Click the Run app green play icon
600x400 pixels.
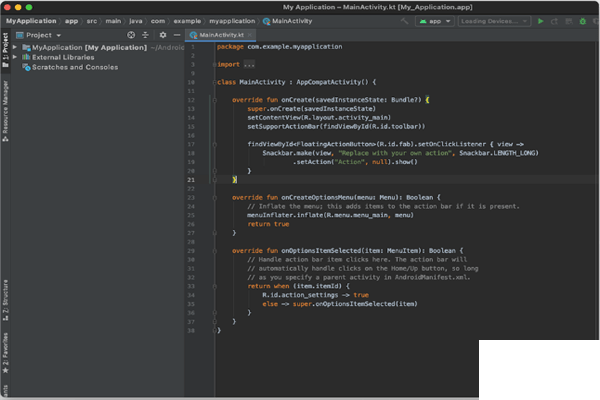tap(541, 20)
